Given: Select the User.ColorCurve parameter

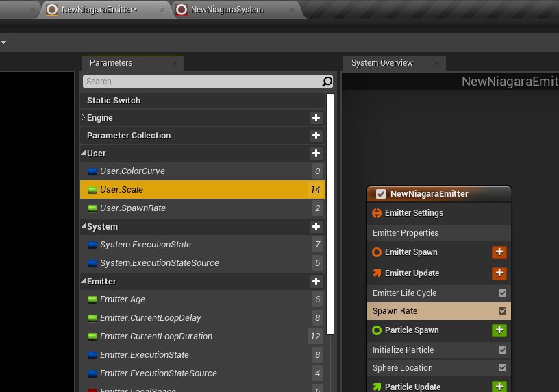Looking at the screenshot, I should (x=202, y=171).
